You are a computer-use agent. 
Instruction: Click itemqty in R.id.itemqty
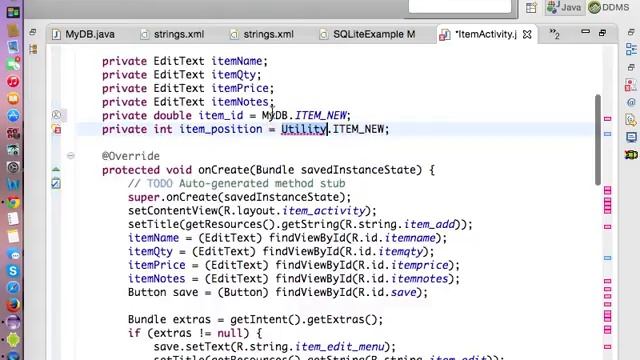400,251
